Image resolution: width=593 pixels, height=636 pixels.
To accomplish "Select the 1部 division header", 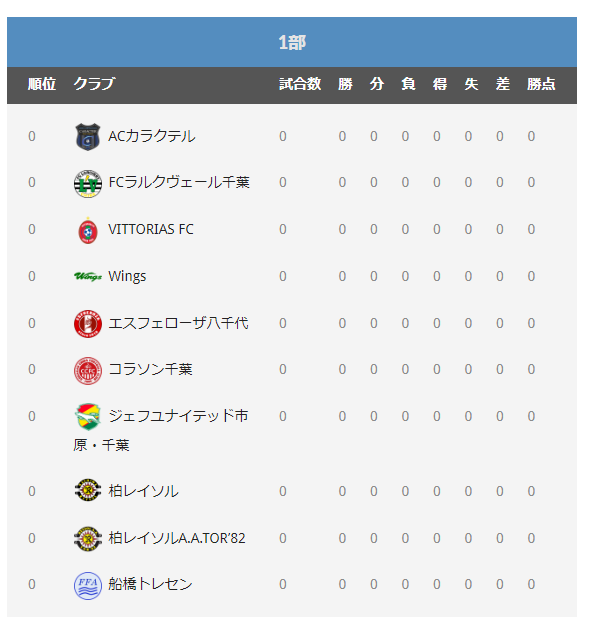I will click(x=292, y=42).
